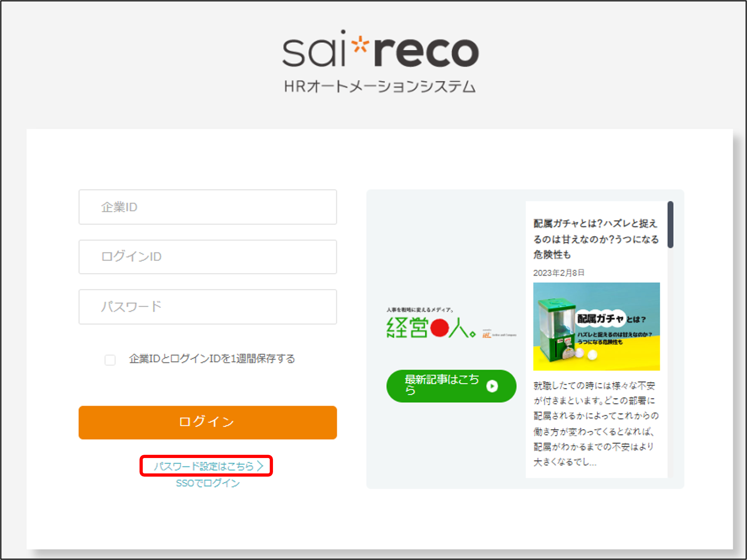Check the save-IDs-for-one-week checkbox
The height and width of the screenshot is (560, 747).
(x=110, y=360)
